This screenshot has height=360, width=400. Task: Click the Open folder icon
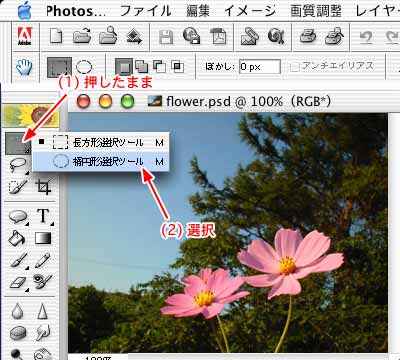[82, 36]
